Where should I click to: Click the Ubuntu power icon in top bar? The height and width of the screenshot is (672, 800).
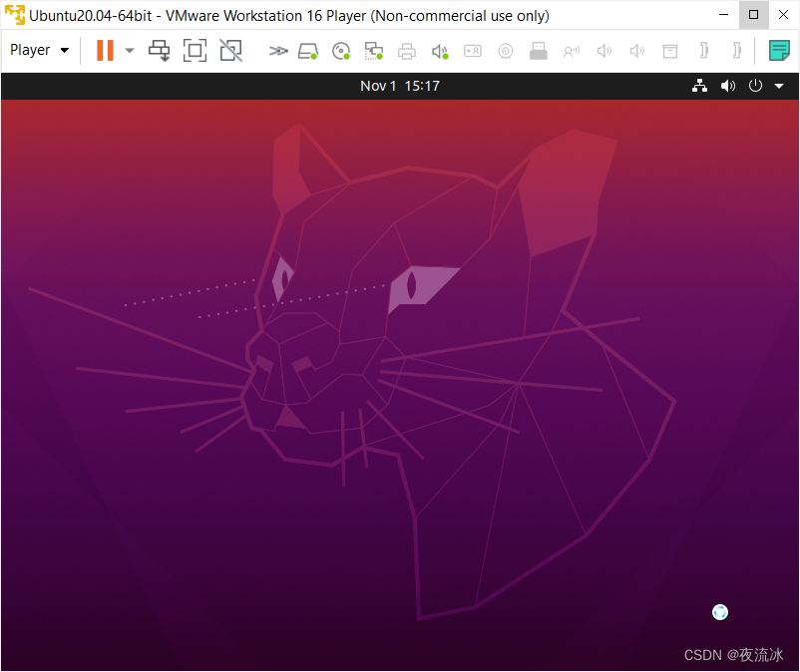[x=755, y=86]
